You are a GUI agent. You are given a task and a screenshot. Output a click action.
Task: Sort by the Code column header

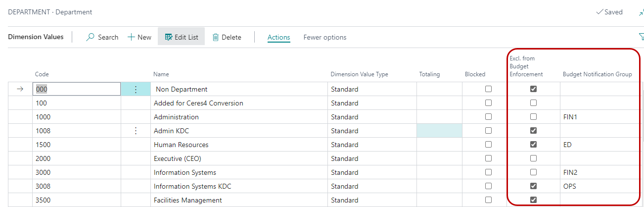coord(42,74)
